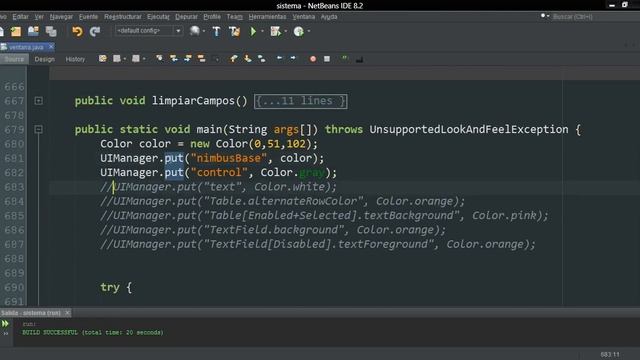Re-run the project from output panel
This screenshot has width=640, height=360.
[5, 324]
